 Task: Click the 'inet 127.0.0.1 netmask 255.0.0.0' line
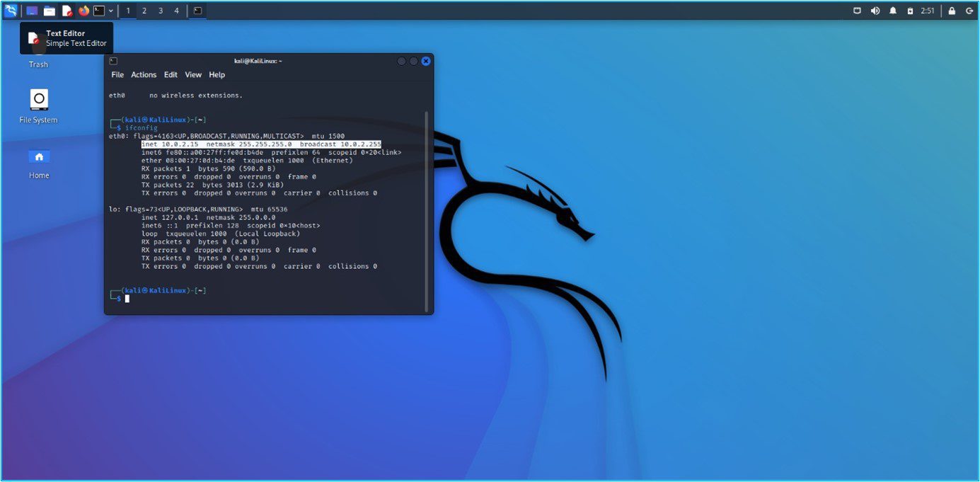[208, 217]
